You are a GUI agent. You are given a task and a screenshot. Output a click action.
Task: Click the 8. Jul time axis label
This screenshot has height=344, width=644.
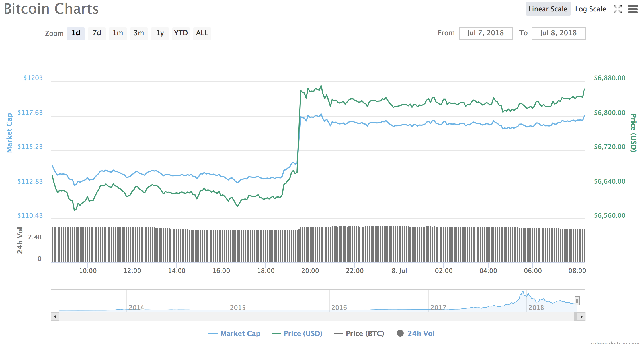pyautogui.click(x=399, y=271)
